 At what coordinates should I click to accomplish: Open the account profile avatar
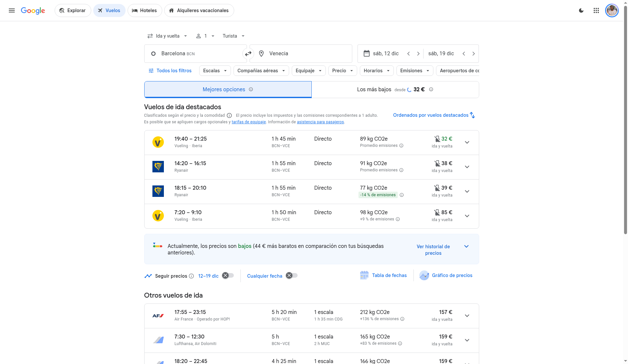click(x=612, y=10)
